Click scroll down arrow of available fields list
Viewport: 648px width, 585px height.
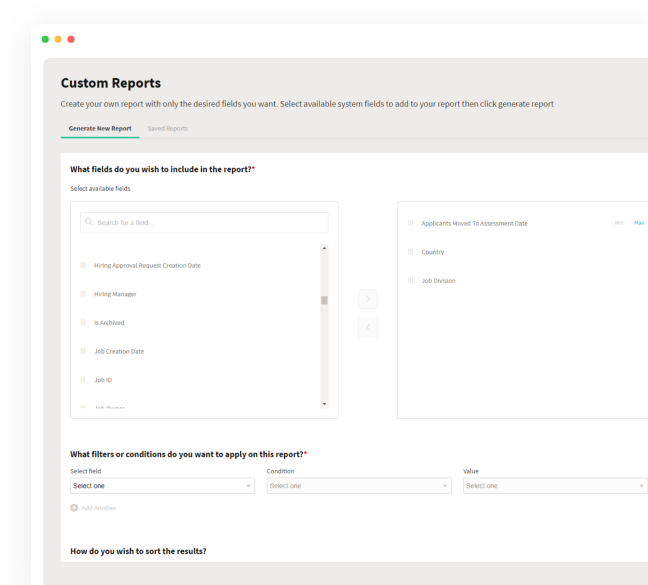coord(324,404)
